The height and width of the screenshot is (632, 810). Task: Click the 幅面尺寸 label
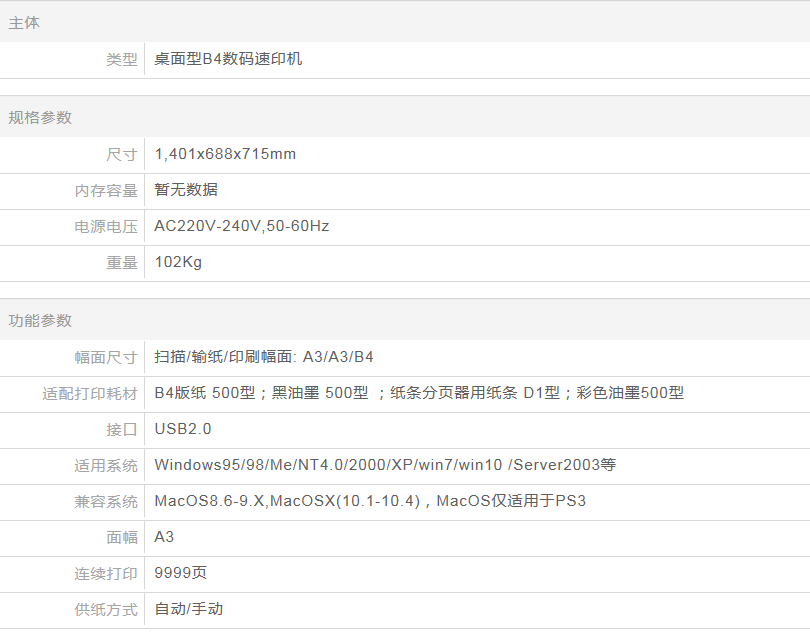click(x=106, y=357)
